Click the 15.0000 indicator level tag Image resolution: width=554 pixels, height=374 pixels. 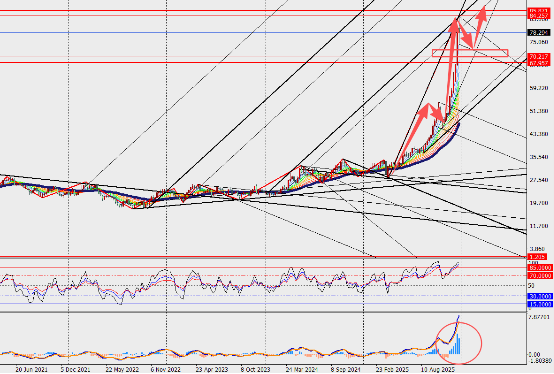[540, 304]
